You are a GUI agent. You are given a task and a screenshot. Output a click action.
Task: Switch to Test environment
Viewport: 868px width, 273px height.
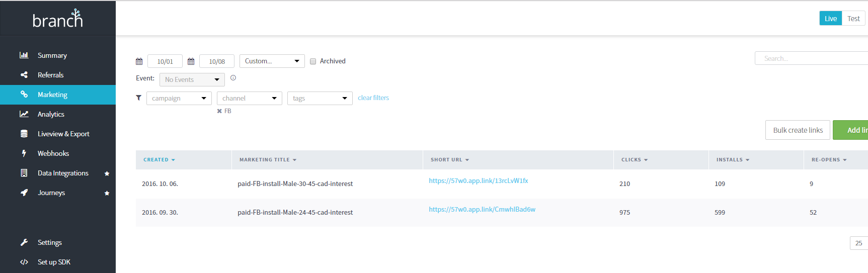point(853,19)
